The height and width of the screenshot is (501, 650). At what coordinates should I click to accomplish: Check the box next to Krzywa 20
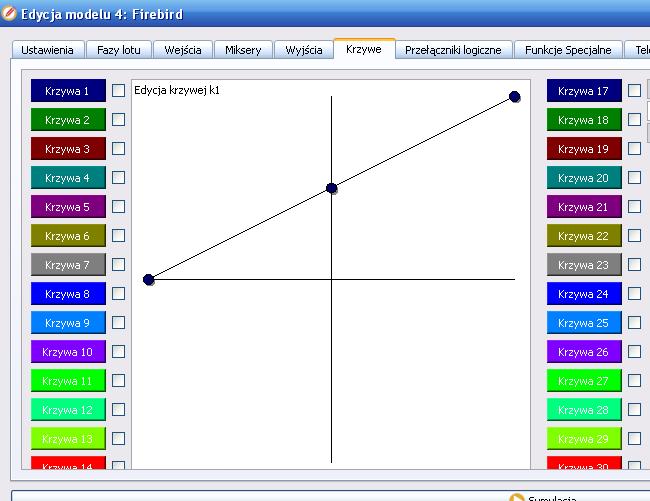[x=635, y=178]
